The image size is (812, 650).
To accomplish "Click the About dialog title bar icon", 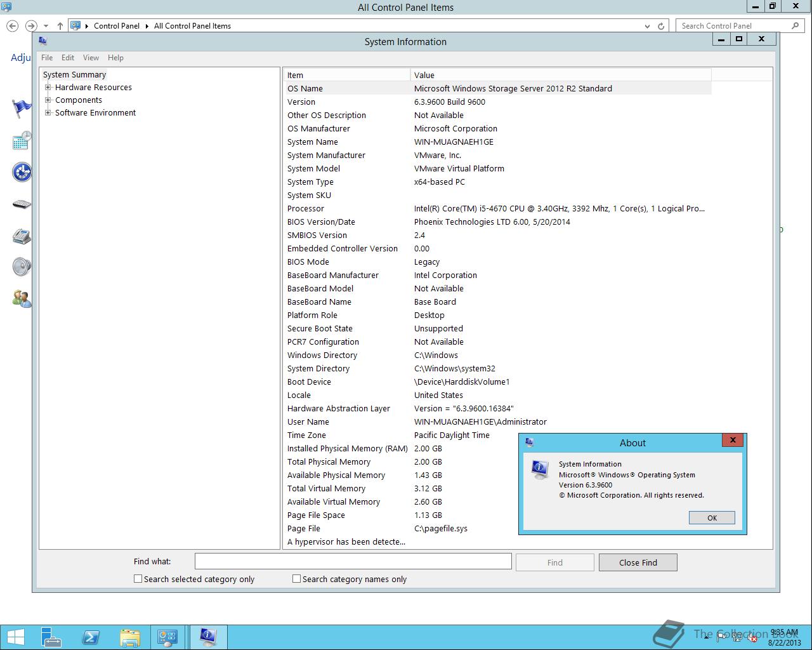I will coord(529,442).
